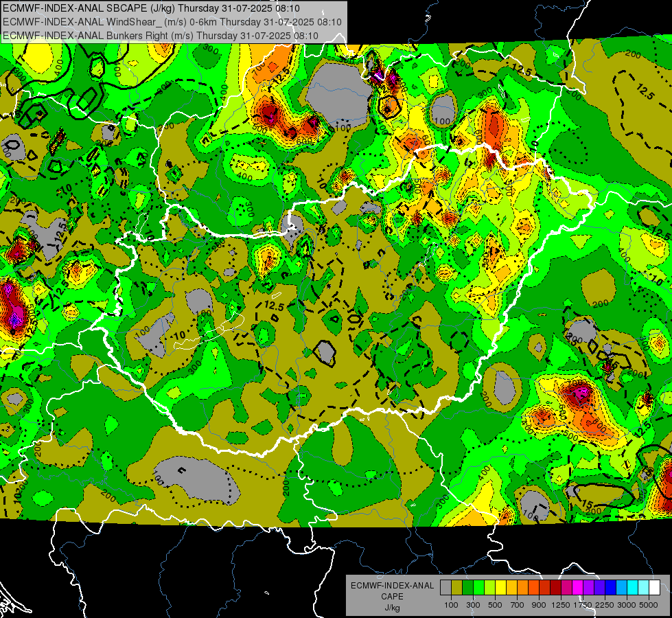Click the Bunkers Right (m/s) title line
This screenshot has height=618, width=672.
click(161, 36)
